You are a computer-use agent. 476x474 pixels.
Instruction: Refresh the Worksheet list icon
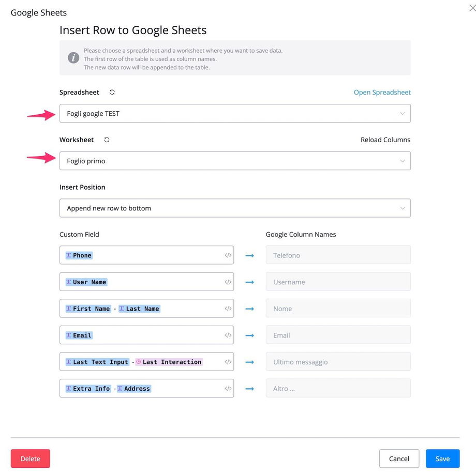coord(107,140)
